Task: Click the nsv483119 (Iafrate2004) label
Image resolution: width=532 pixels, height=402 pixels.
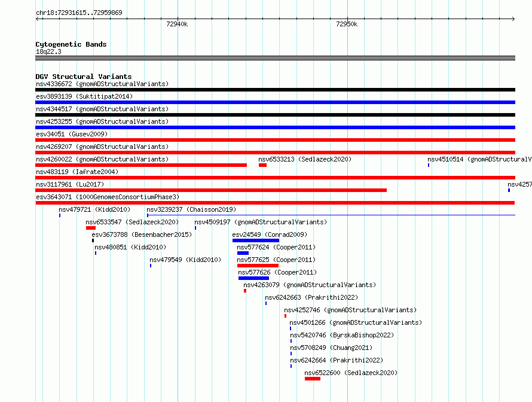Action: (x=77, y=172)
